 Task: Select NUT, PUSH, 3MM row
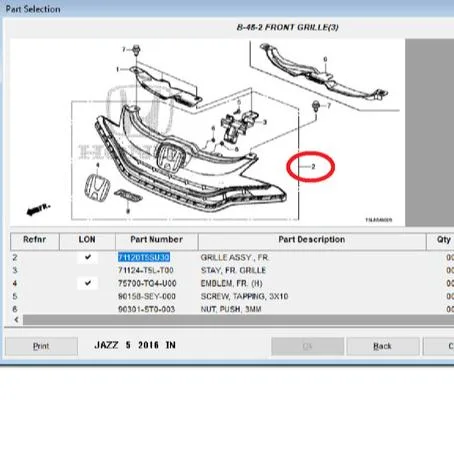click(232, 309)
